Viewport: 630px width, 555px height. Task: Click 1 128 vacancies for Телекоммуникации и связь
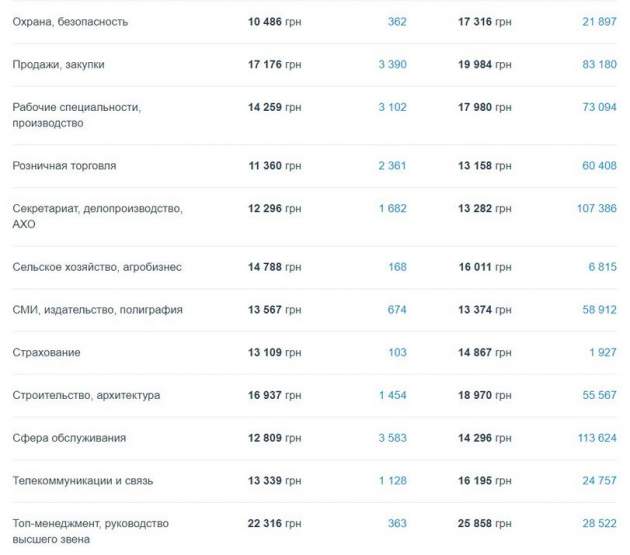coord(393,480)
